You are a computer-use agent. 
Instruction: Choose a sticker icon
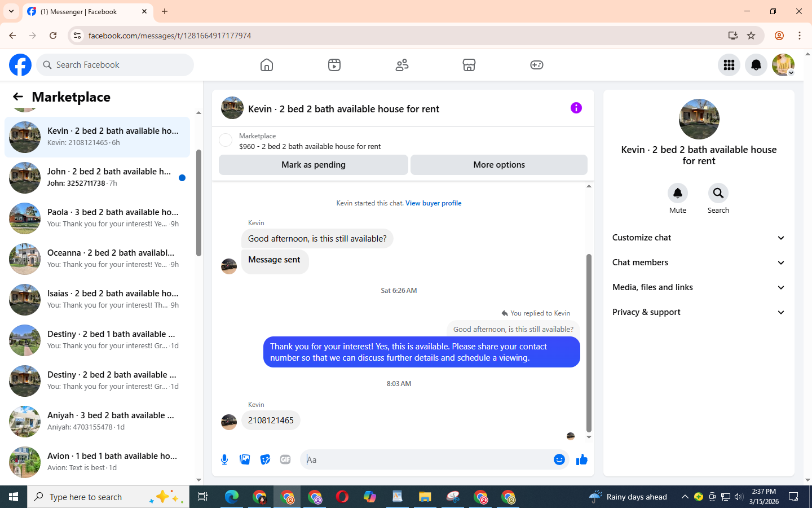(x=265, y=459)
